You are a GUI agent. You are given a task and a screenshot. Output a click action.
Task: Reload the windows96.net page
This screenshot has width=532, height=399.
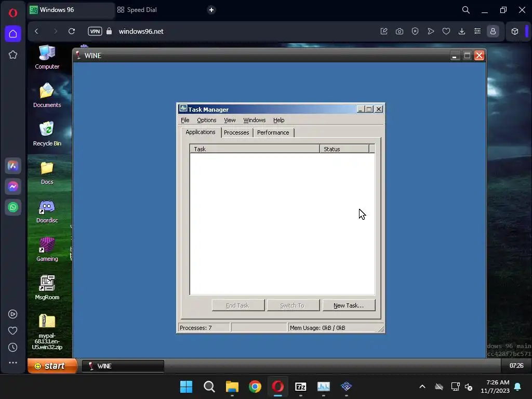coord(72,31)
